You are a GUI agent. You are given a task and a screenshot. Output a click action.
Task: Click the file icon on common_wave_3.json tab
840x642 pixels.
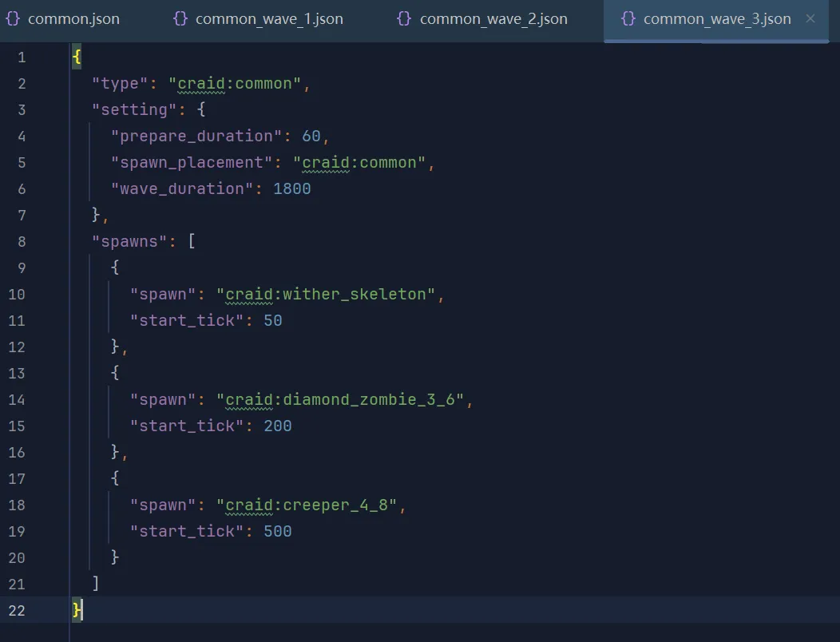628,18
